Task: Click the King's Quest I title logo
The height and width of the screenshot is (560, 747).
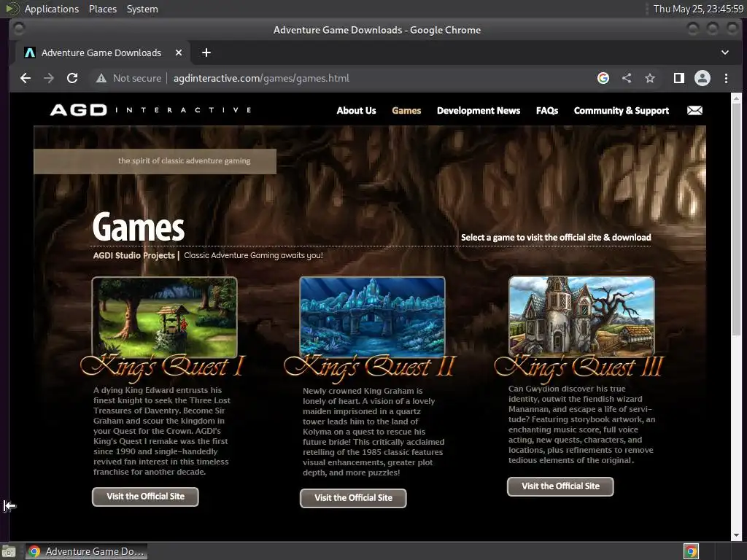Action: click(163, 367)
